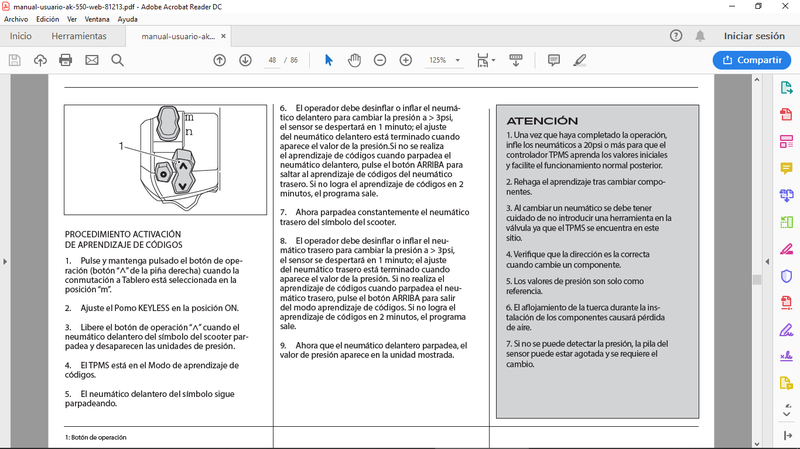Screen dimensions: 800x449
Task: Expand the left navigation pane arrow
Action: pos(5,262)
